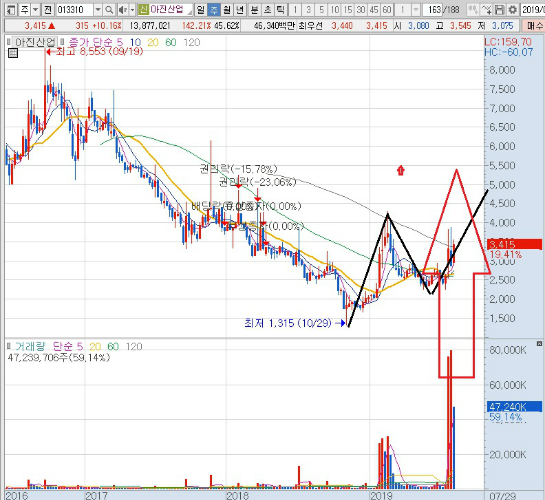The image size is (545, 500).
Task: Expand the custom interval dropdown arrow
Action: point(416,10)
